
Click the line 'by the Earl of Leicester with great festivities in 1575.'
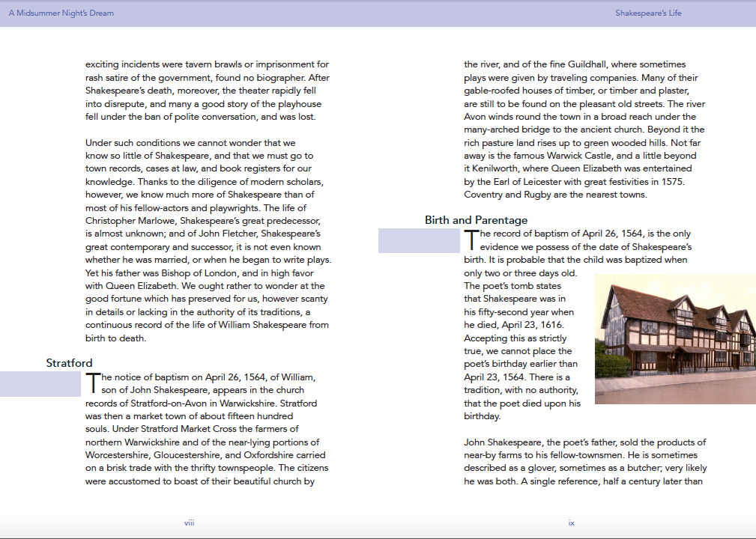[x=574, y=182]
